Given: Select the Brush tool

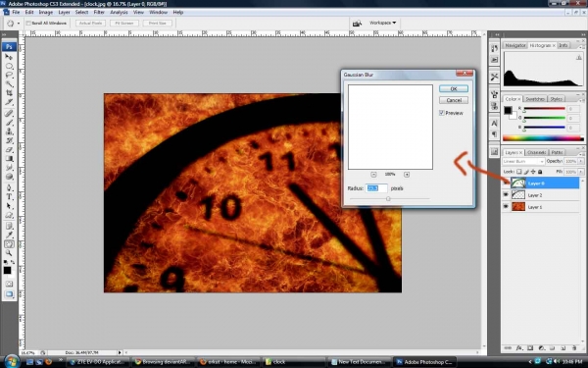Looking at the screenshot, I should [9, 123].
